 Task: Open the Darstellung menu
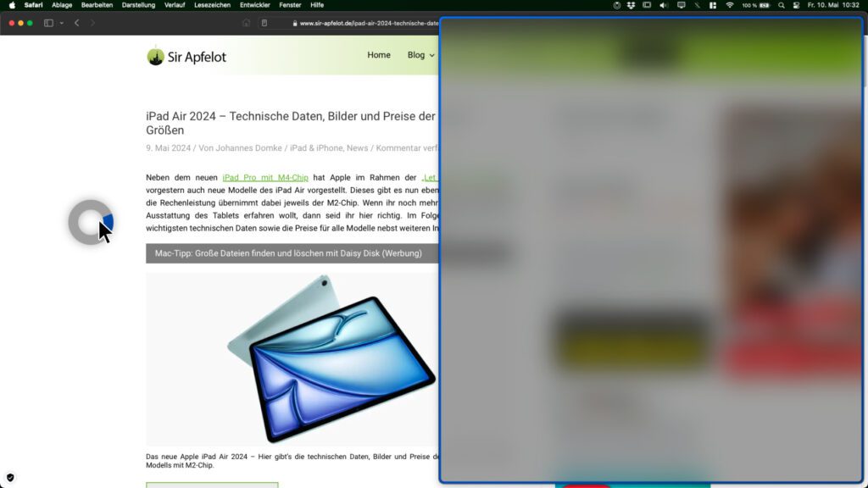138,5
